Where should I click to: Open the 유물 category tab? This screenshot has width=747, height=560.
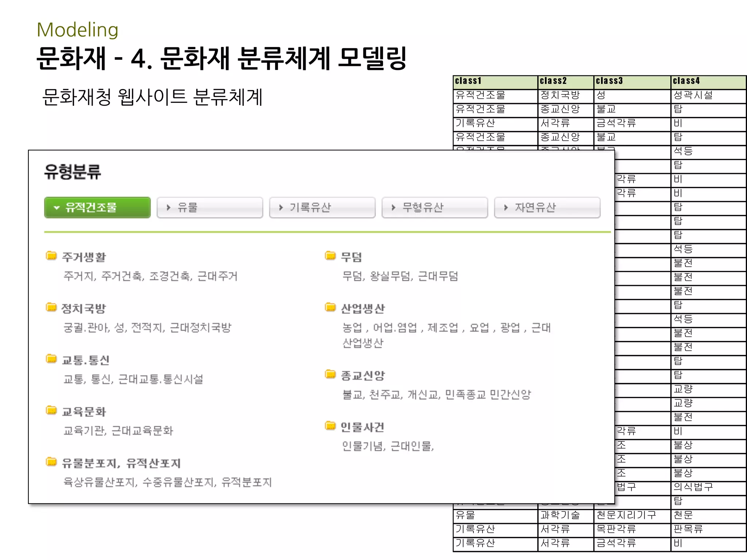(x=210, y=207)
